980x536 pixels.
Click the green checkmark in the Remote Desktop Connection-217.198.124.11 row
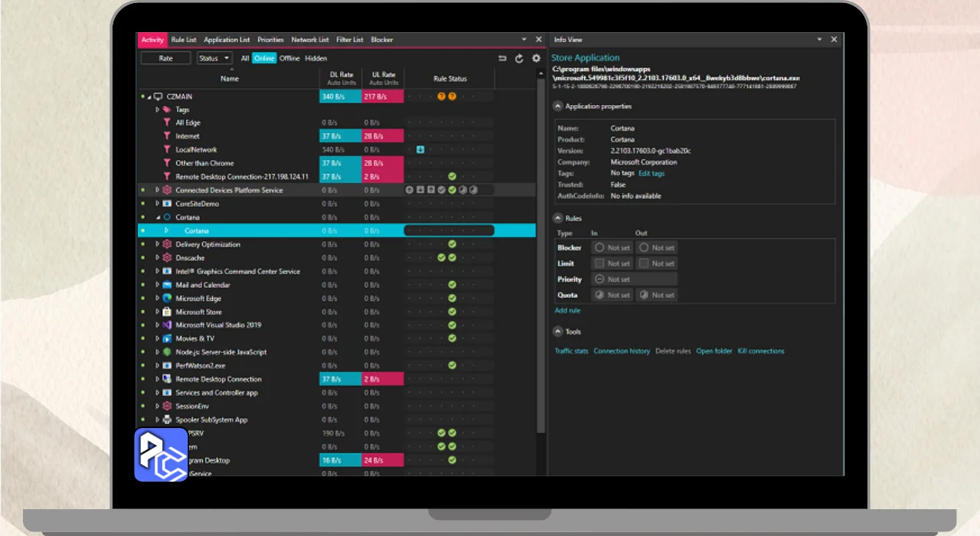[x=452, y=176]
